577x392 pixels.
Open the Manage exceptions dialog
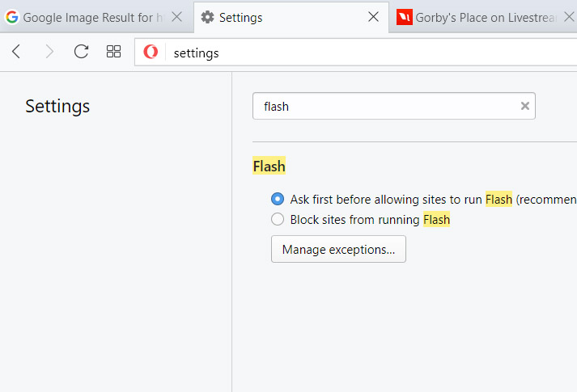338,249
